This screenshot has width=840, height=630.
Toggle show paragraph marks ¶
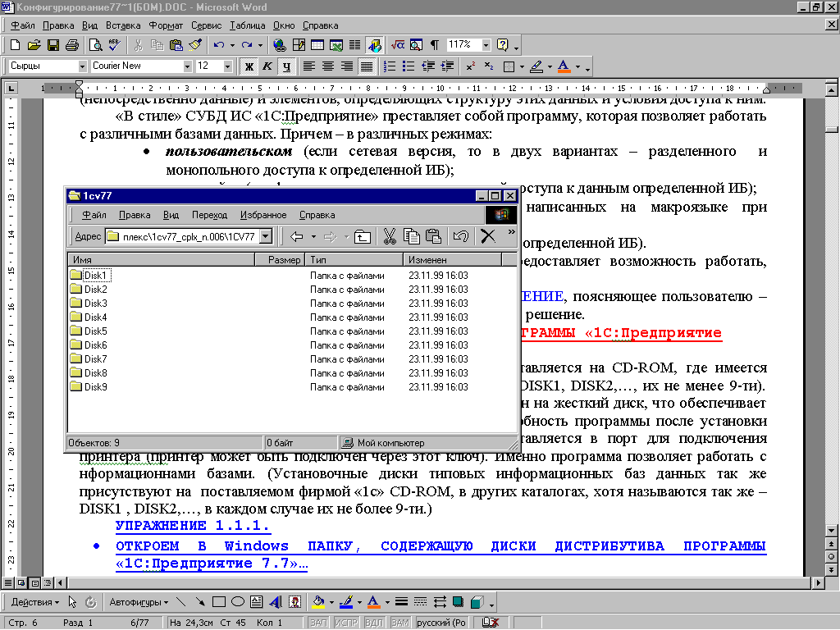435,45
